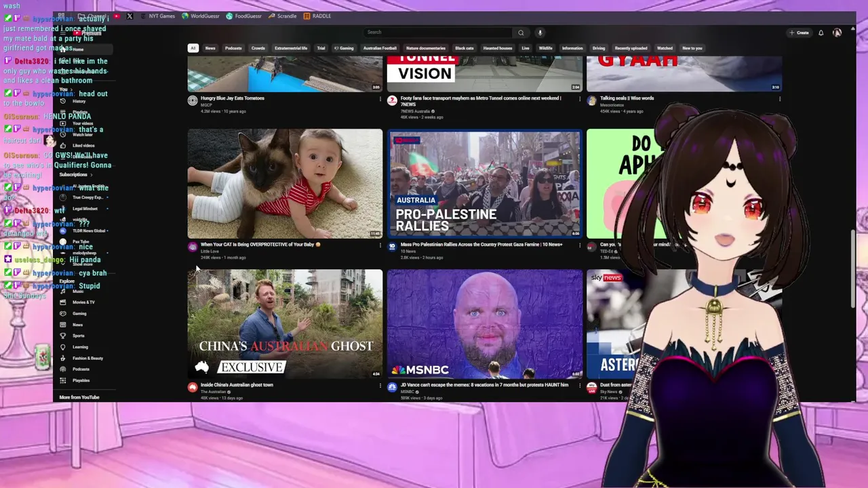Open the China's Australian Ghost thumbnail

coord(285,324)
